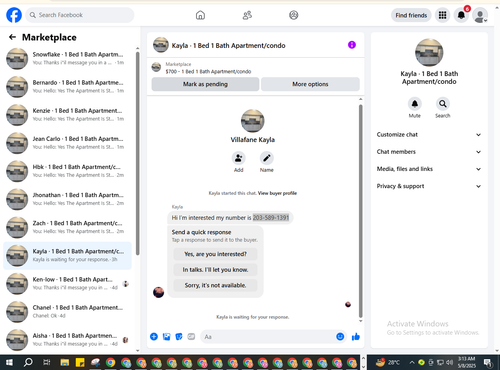This screenshot has width=500, height=370.
Task: Open the Groups icon in top navigation
Action: click(293, 15)
